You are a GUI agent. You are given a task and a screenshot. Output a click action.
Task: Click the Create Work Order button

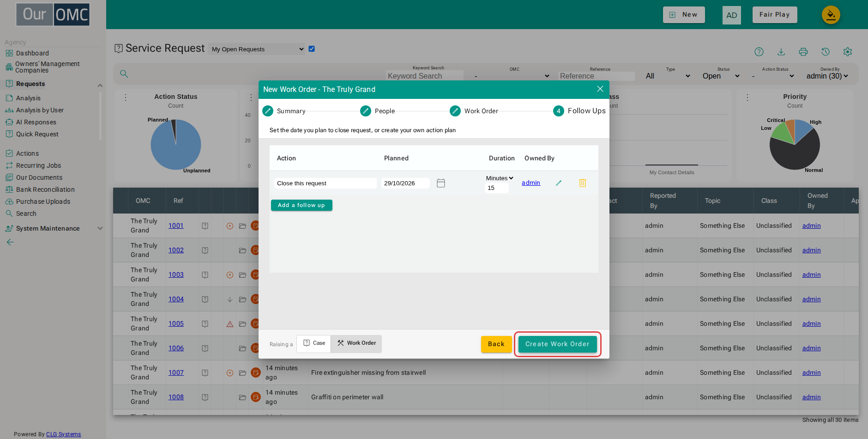click(557, 344)
